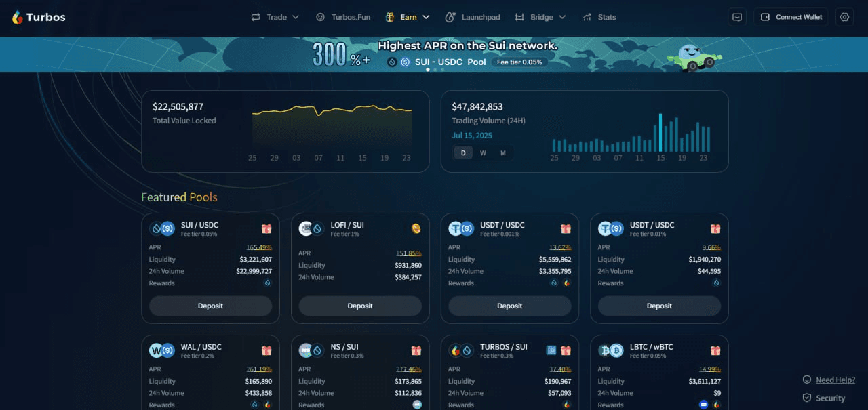
Task: Open the settings gear icon
Action: click(844, 17)
